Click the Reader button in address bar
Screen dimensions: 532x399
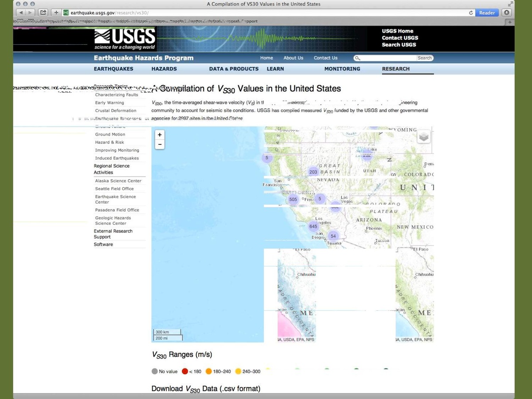(487, 13)
